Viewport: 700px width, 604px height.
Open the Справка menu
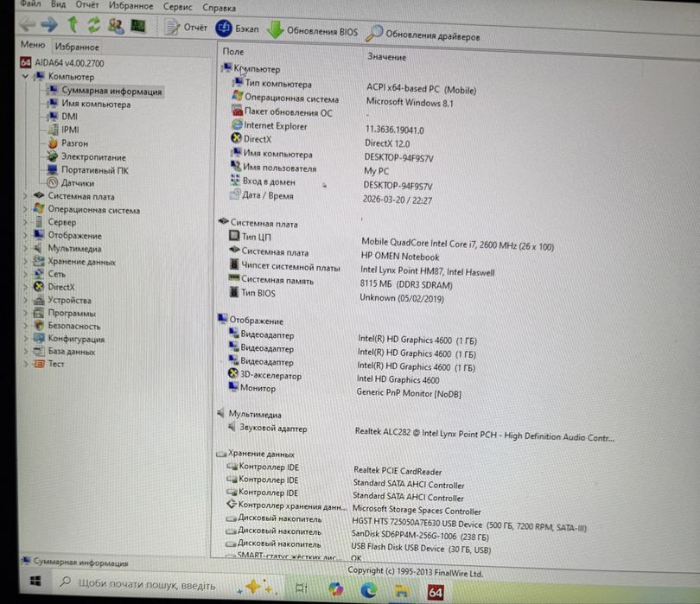tap(220, 8)
